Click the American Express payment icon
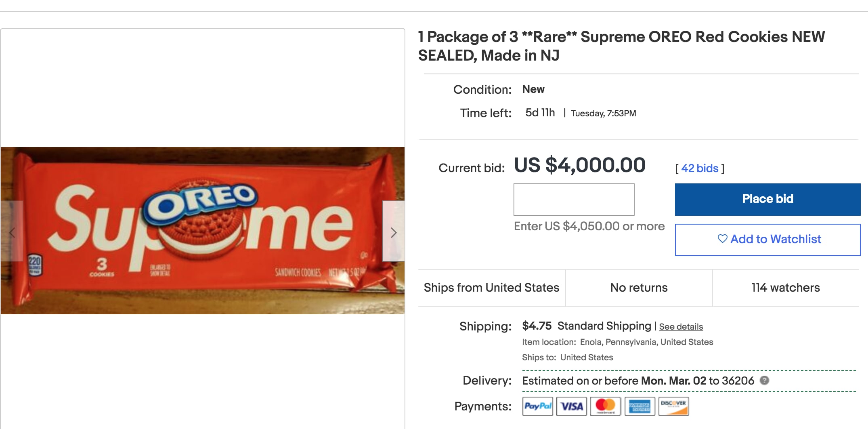 click(639, 406)
